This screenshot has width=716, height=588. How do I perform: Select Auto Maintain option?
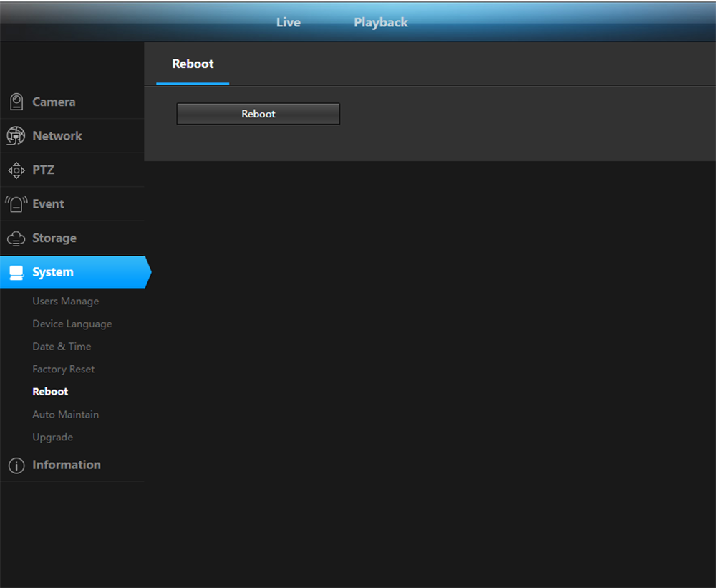65,415
